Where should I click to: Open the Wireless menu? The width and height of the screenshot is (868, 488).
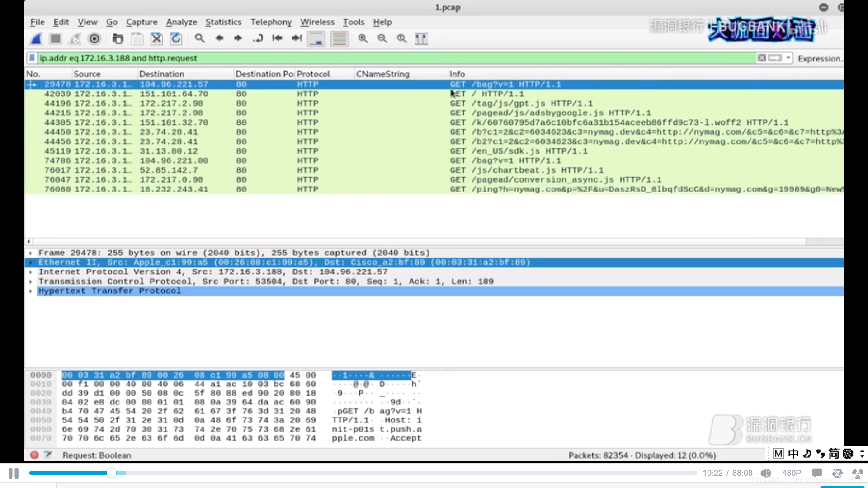317,22
